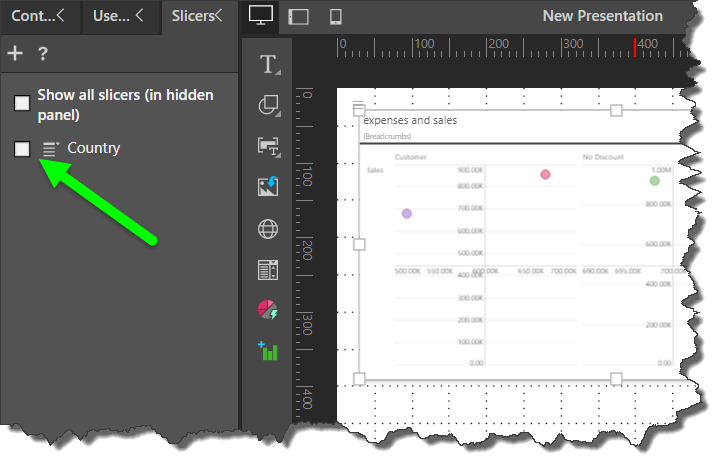Image resolution: width=724 pixels, height=468 pixels.
Task: Open the Cont... tab
Action: tap(32, 16)
